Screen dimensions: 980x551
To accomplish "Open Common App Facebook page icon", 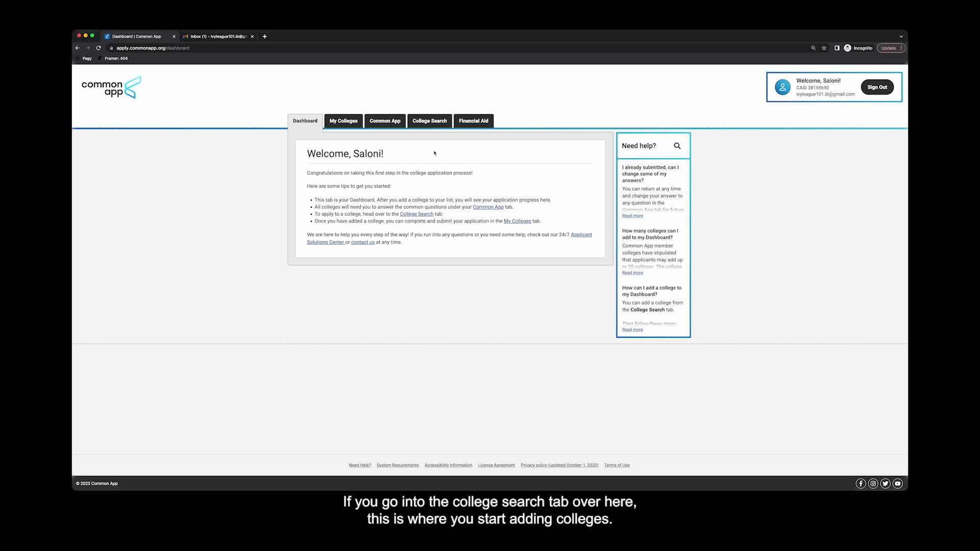I will click(861, 484).
